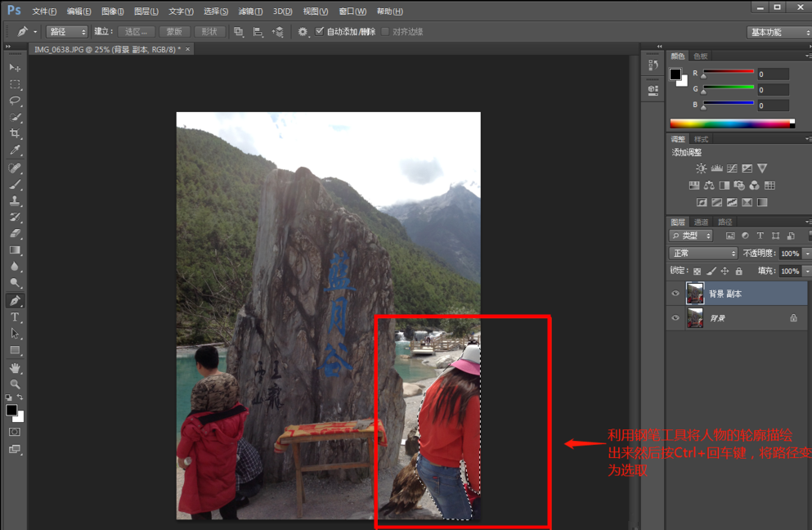Add a Brightness/Contrast adjustment (sun icon)
The image size is (812, 530).
(x=701, y=168)
